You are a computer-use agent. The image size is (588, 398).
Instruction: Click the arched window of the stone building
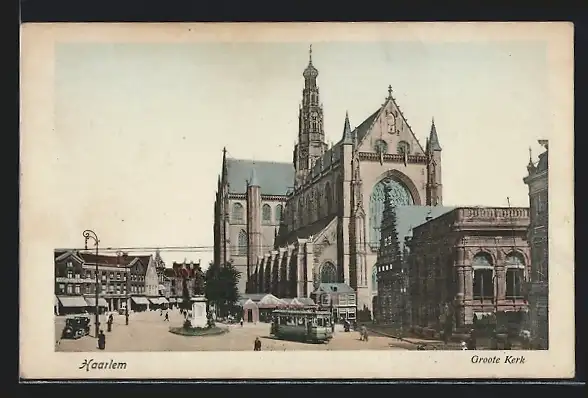click(483, 276)
